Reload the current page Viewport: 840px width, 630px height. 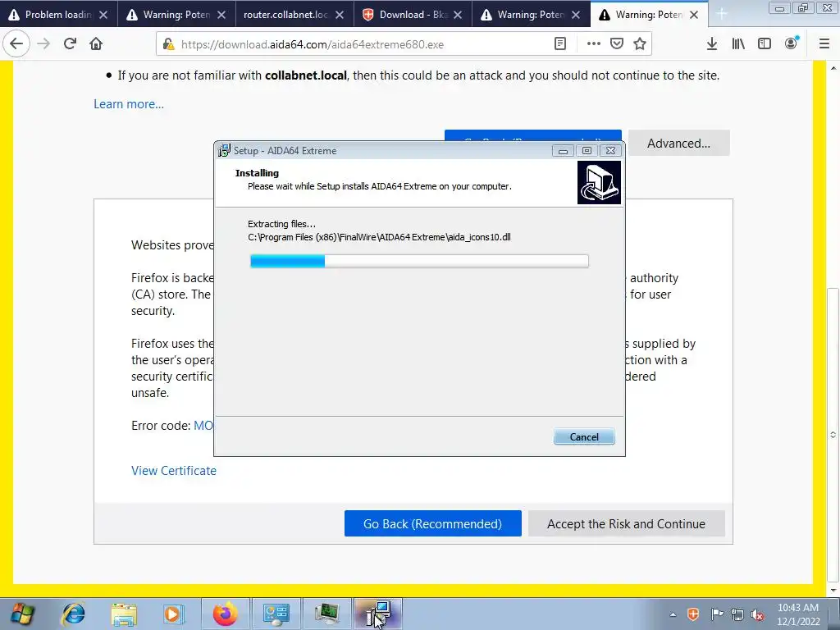pyautogui.click(x=70, y=44)
